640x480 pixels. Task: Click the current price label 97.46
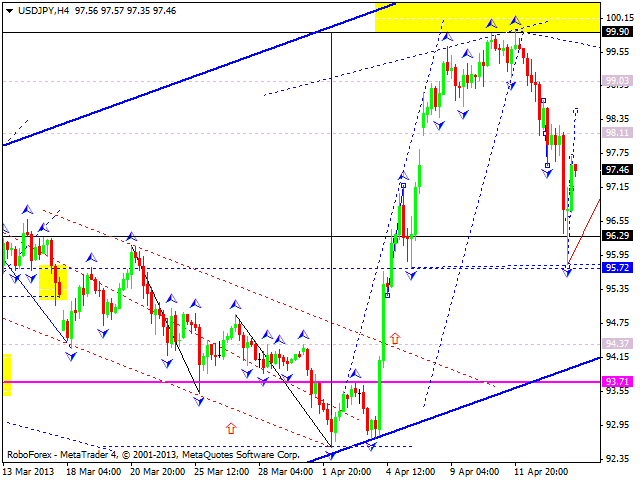(617, 170)
